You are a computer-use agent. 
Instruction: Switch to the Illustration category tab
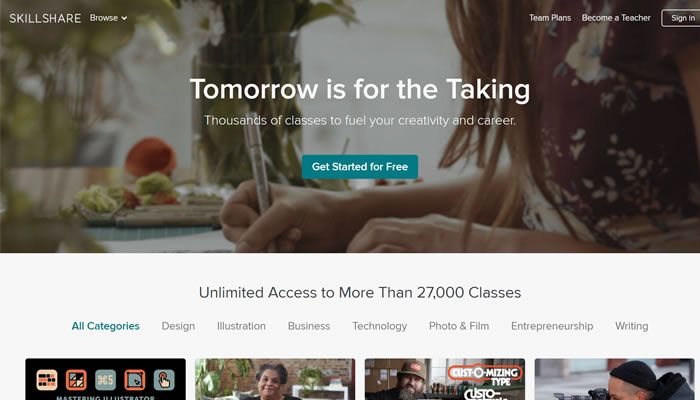[241, 326]
